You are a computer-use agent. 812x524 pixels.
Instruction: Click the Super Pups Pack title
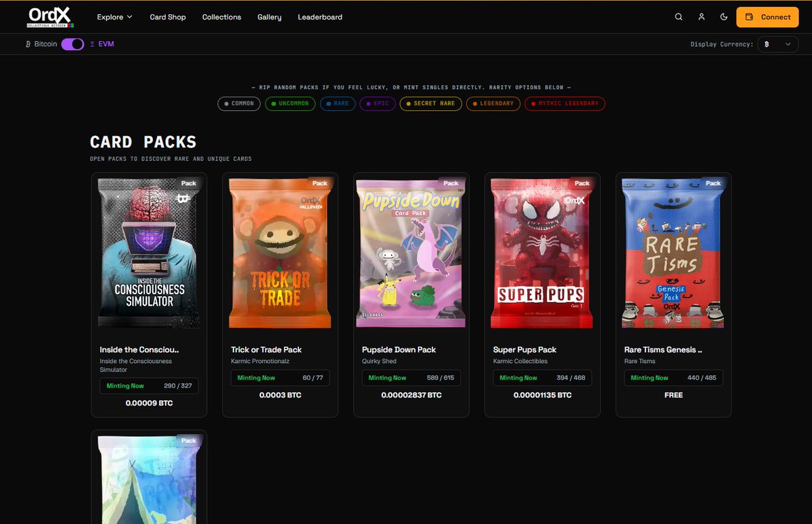pos(524,350)
